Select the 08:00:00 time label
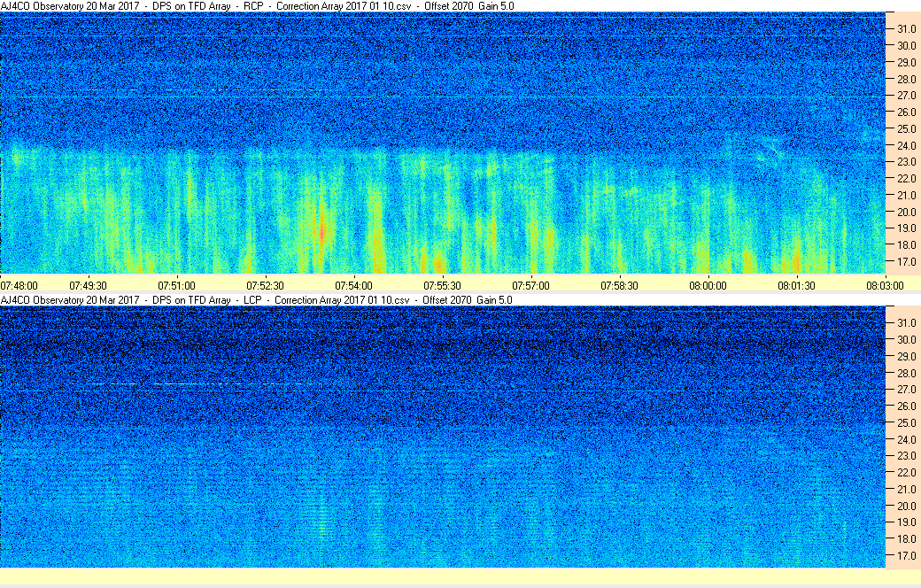 point(708,285)
